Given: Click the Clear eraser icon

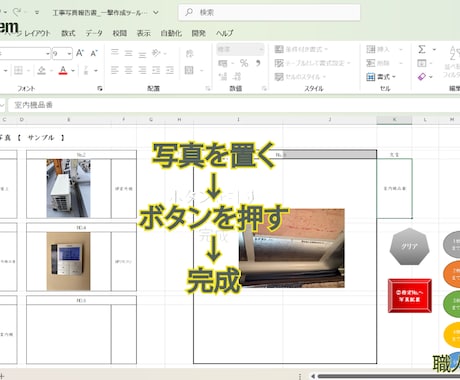Looking at the screenshot, I should (x=422, y=77).
